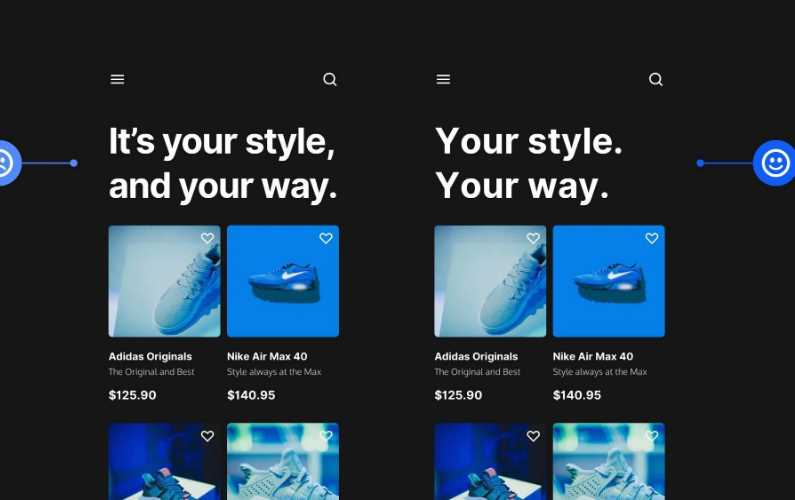The width and height of the screenshot is (795, 500).
Task: Toggle heart on bottom-left shoe, left mockup
Action: tap(207, 437)
